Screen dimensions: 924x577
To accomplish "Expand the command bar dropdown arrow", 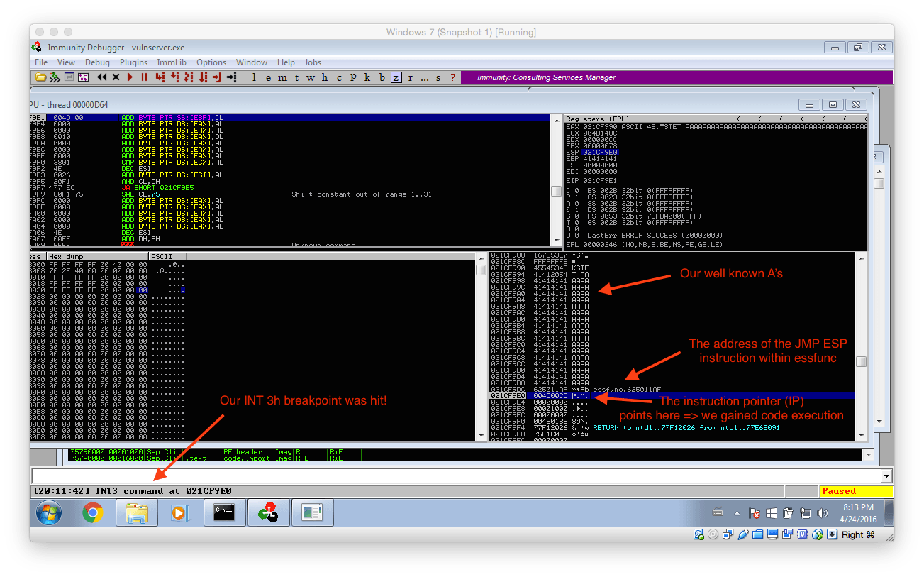I will [886, 476].
